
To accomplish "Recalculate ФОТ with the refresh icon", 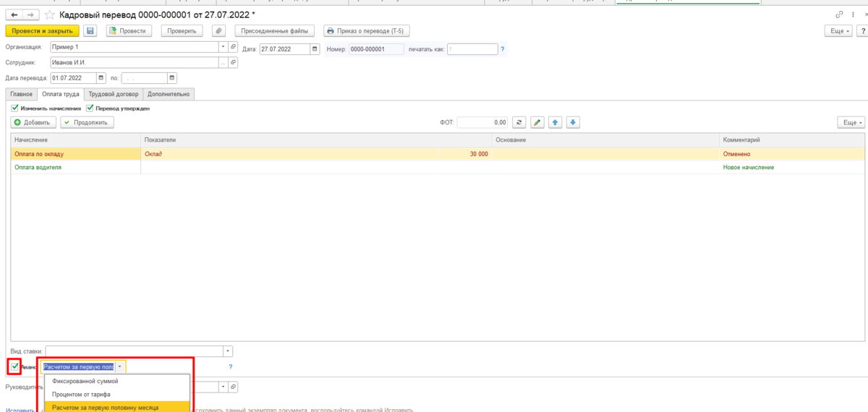I will [518, 122].
